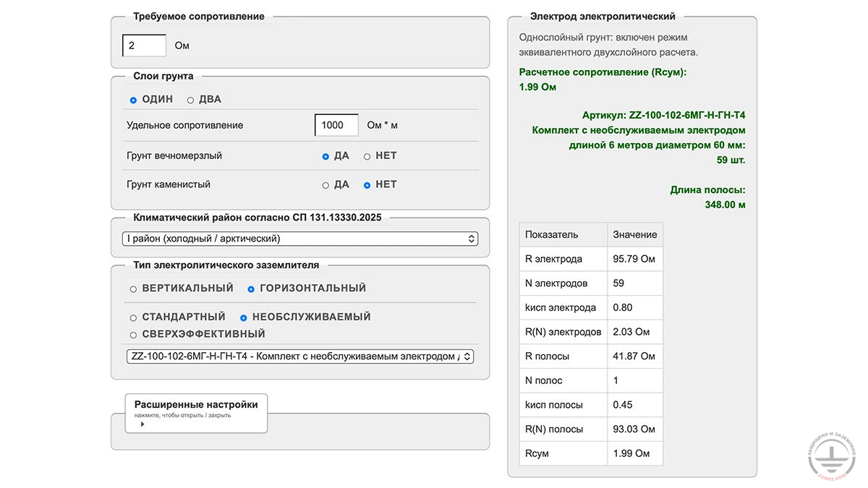The image size is (868, 488).
Task: Click the Удельное сопротивление input field
Action: 336,125
